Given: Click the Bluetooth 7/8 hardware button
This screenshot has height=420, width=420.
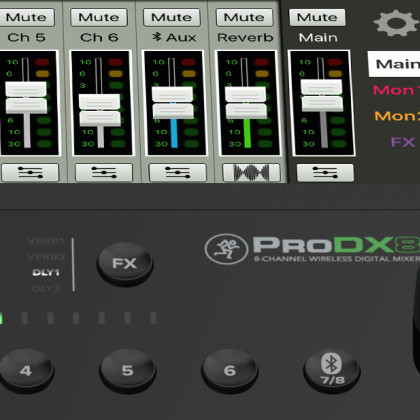Looking at the screenshot, I should pos(332,370).
